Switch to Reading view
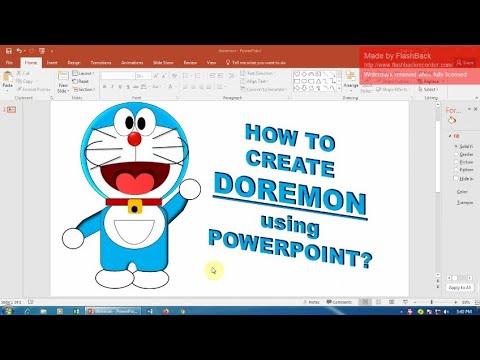 [392, 302]
